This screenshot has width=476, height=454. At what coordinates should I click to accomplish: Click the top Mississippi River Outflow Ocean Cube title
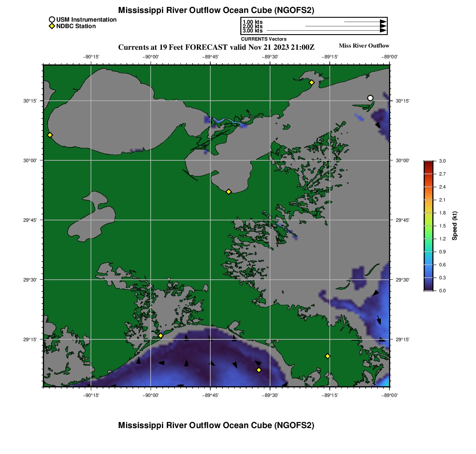pos(216,10)
